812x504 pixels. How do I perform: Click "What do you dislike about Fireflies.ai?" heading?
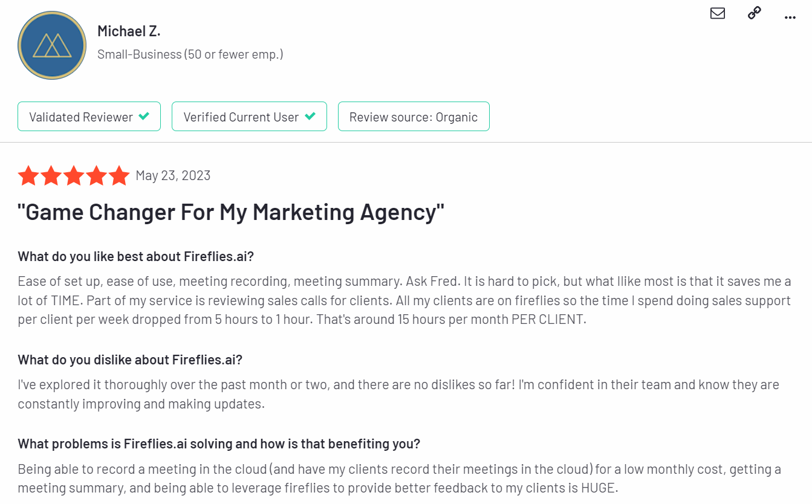click(130, 360)
